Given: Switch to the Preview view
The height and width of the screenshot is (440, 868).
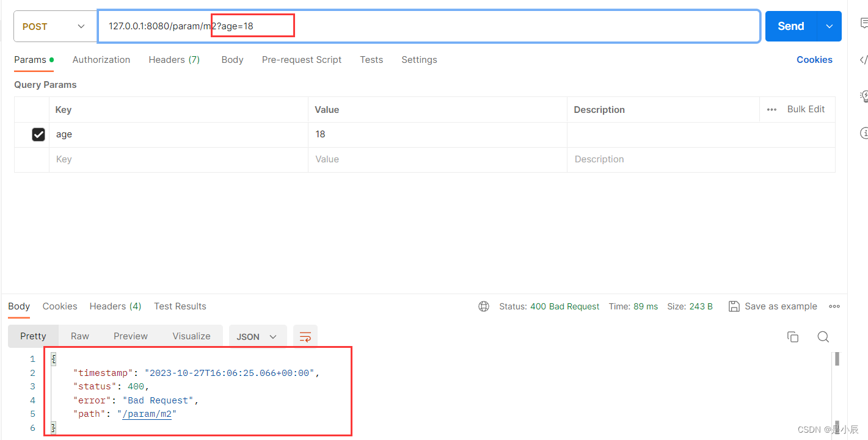Looking at the screenshot, I should click(x=131, y=336).
